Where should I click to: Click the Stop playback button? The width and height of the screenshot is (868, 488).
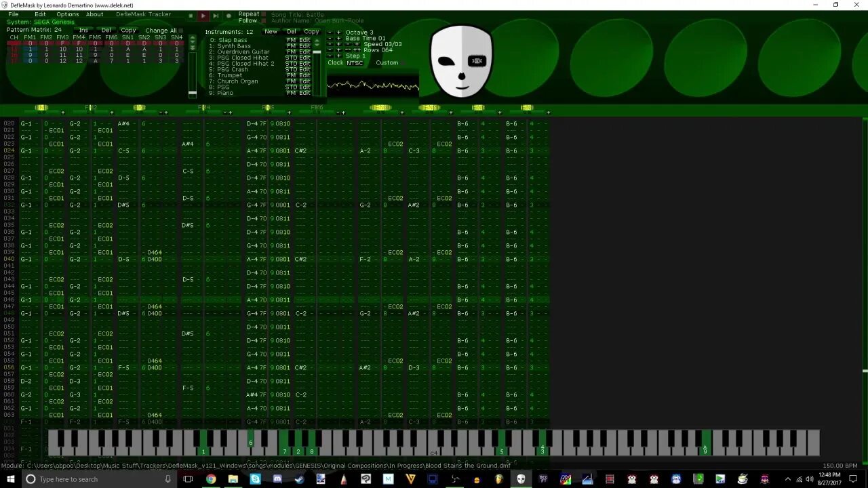191,16
